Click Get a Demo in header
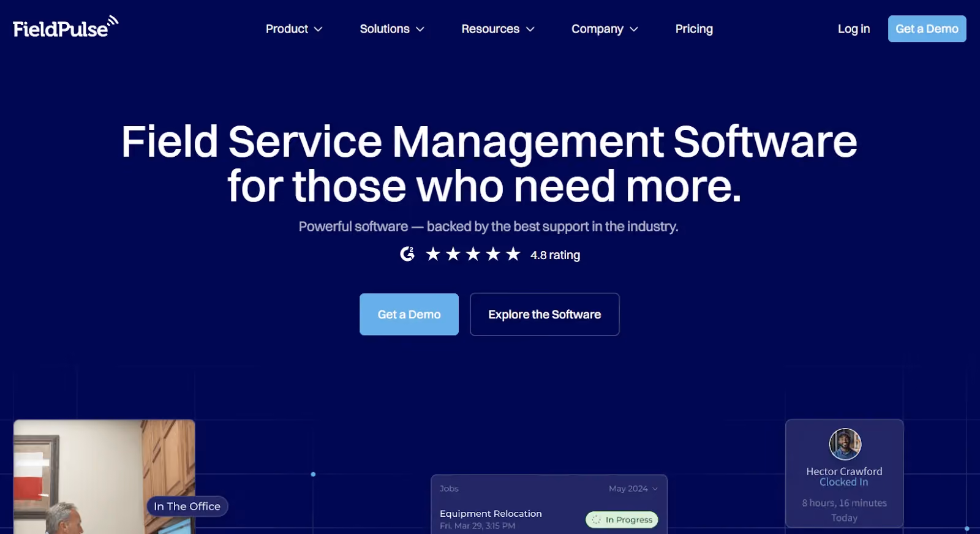Viewport: 980px width, 534px height. (927, 29)
